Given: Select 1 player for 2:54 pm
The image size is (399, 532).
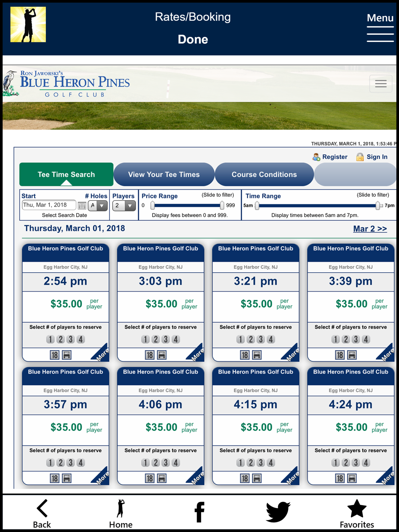Looking at the screenshot, I should [50, 339].
